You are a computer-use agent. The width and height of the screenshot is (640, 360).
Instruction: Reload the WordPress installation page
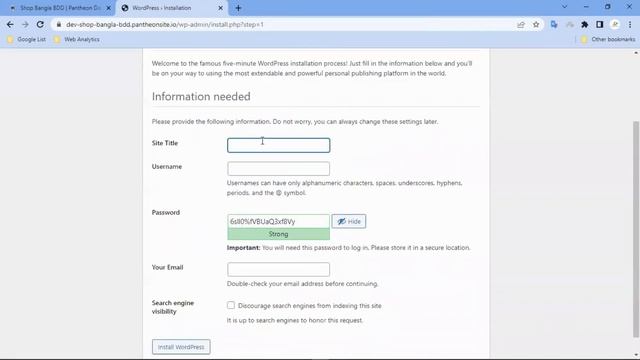click(x=40, y=24)
